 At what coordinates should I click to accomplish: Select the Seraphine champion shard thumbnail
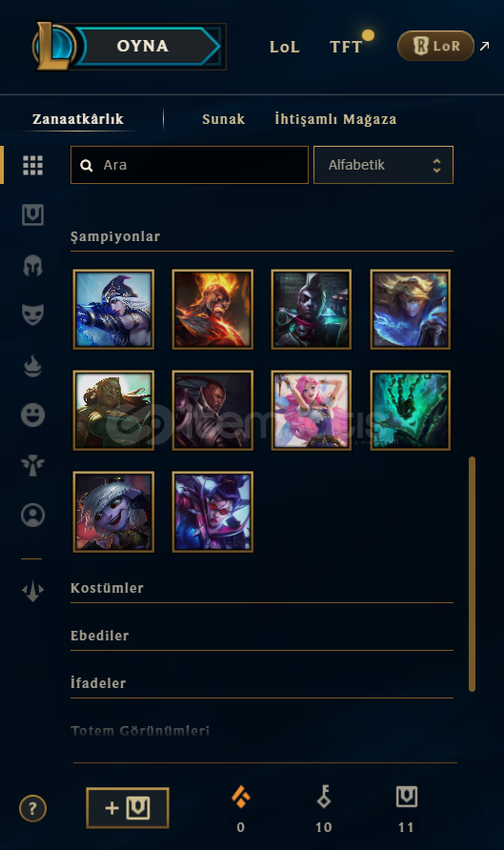click(312, 411)
